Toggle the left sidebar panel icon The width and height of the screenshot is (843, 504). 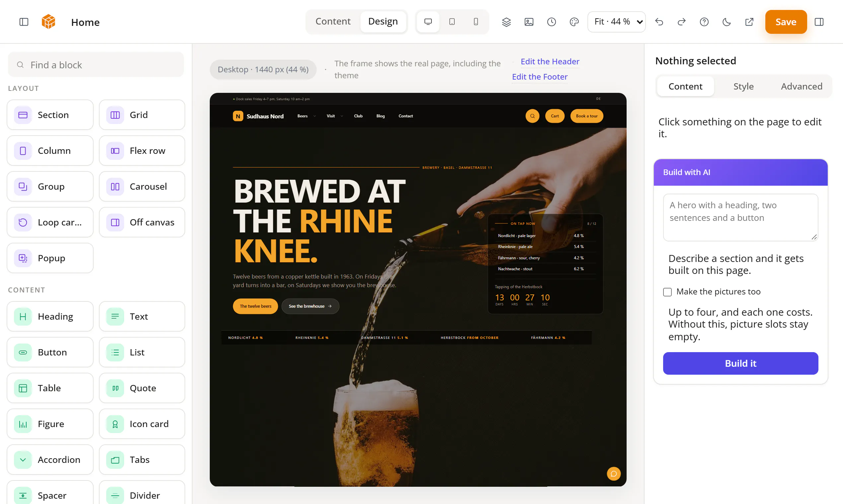(x=24, y=22)
